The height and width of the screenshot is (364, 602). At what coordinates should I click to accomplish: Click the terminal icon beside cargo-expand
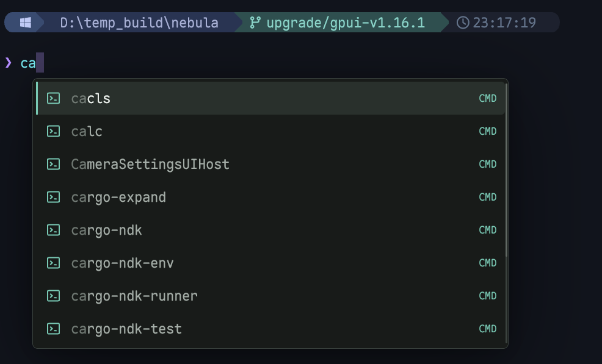[53, 198]
